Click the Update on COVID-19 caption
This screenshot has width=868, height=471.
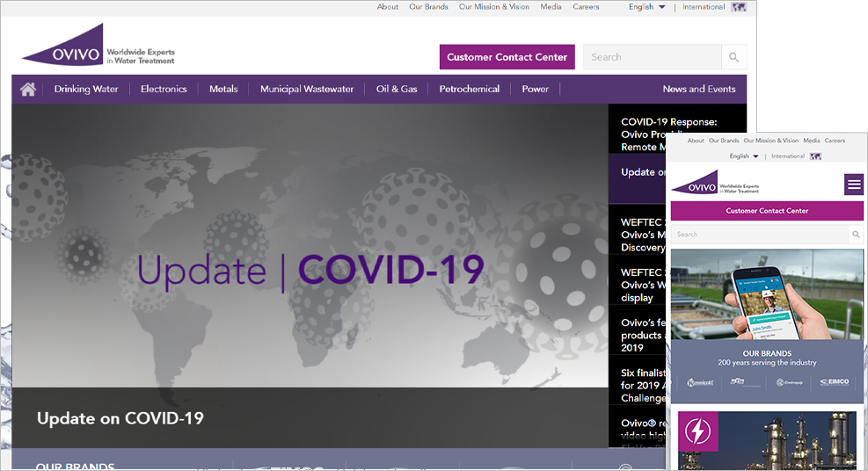(120, 418)
